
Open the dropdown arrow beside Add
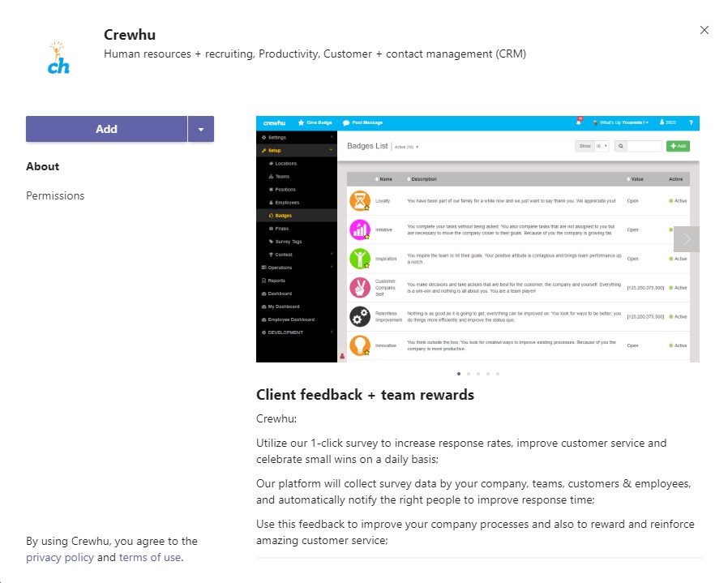coord(201,129)
